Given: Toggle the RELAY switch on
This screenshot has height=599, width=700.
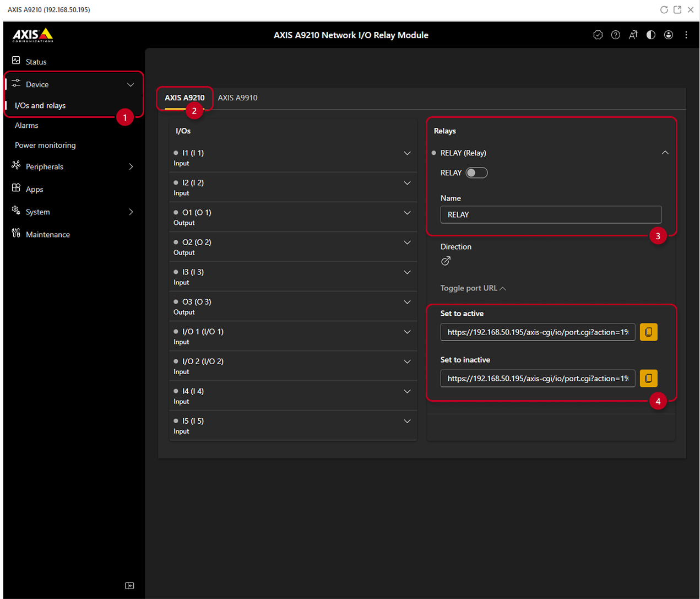Looking at the screenshot, I should pos(476,173).
